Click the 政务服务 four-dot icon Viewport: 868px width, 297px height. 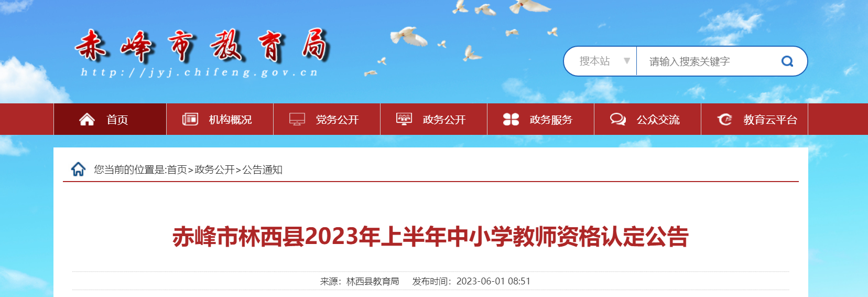point(511,120)
